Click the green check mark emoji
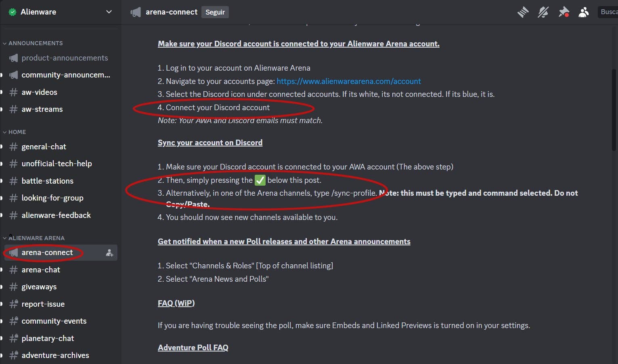The width and height of the screenshot is (618, 364). [260, 180]
